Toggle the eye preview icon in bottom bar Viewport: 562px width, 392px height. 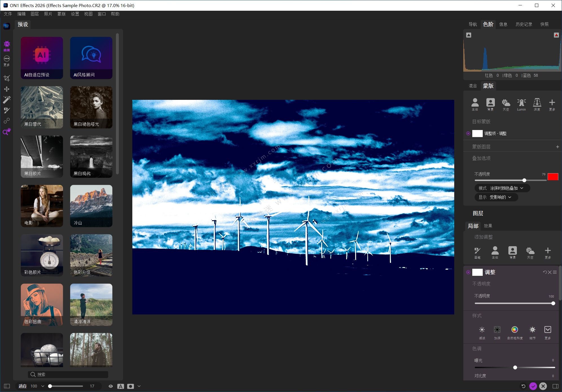tap(111, 386)
